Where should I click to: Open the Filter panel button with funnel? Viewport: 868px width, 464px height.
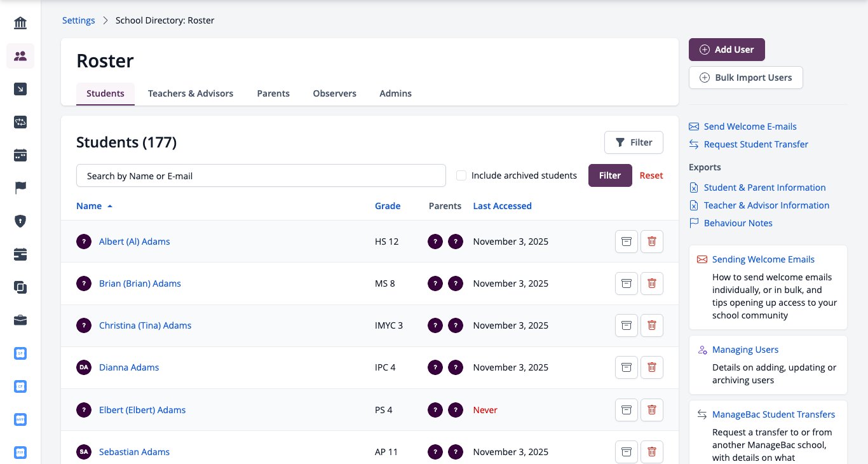(634, 142)
